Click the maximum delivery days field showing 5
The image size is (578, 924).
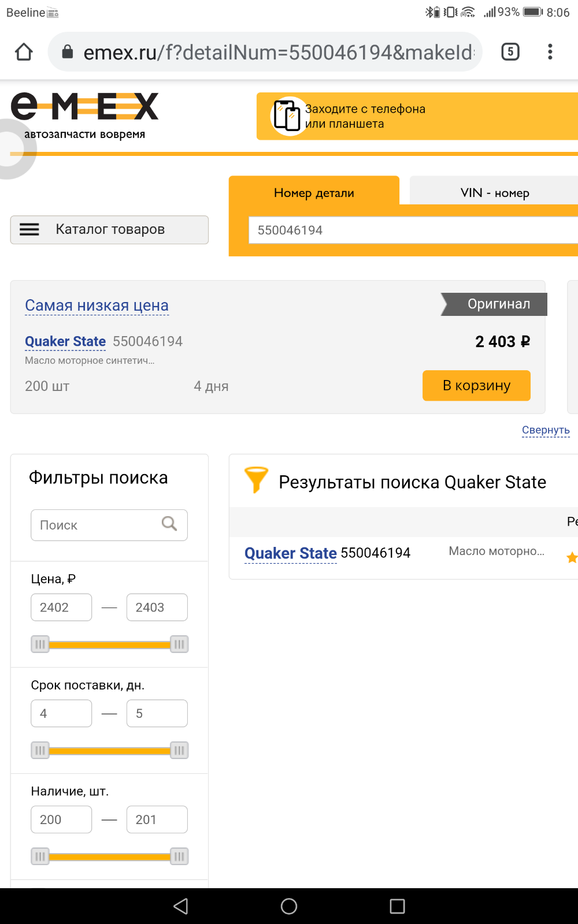point(157,714)
